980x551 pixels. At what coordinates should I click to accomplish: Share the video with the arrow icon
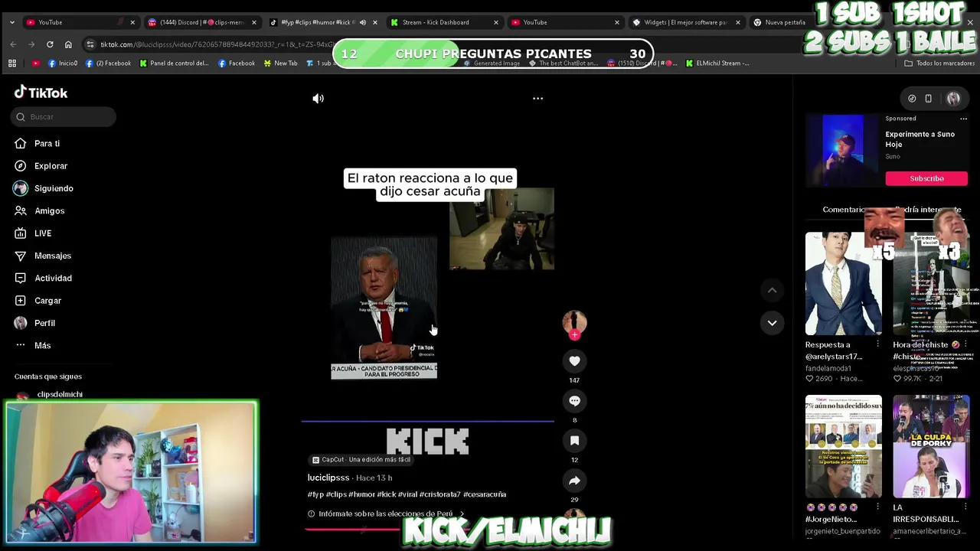[574, 481]
